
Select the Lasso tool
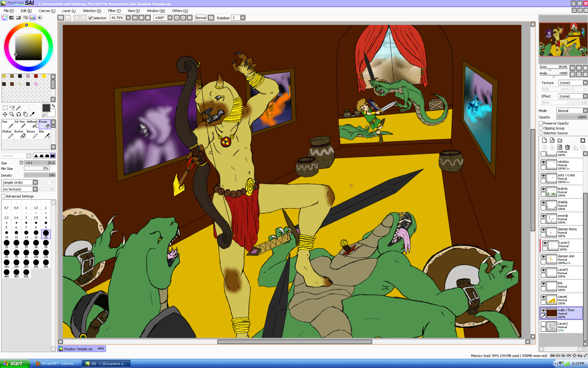12,108
